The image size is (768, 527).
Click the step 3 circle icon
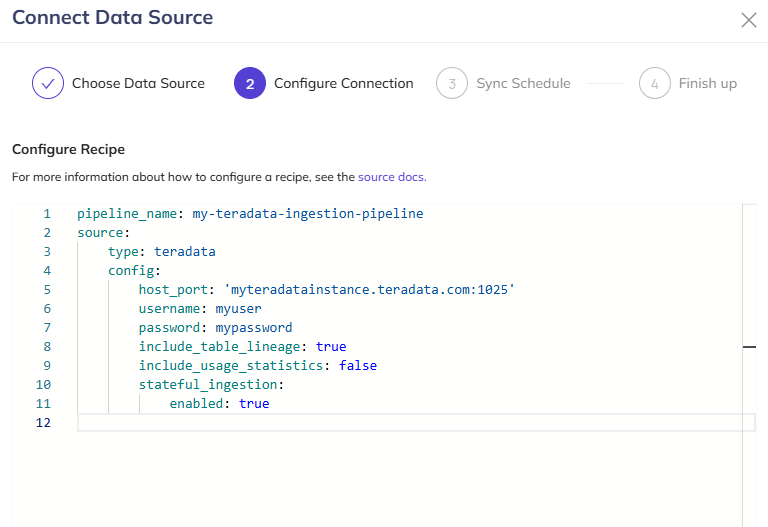click(x=452, y=83)
